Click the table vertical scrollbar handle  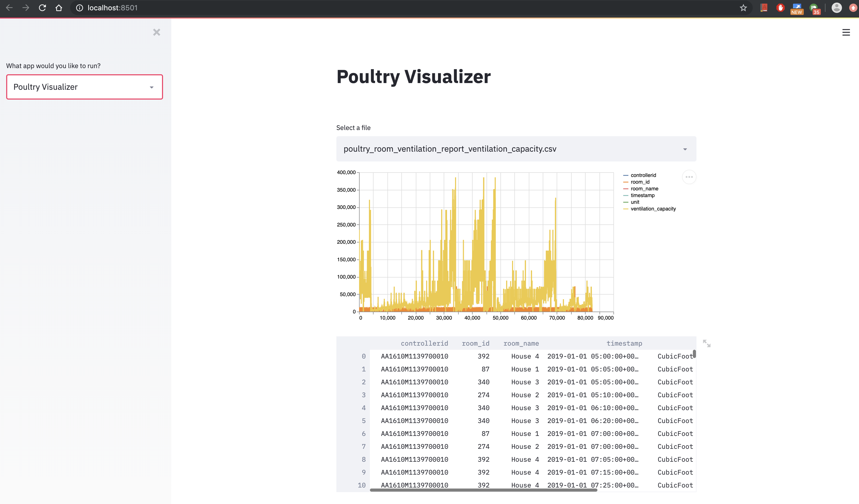tap(694, 354)
